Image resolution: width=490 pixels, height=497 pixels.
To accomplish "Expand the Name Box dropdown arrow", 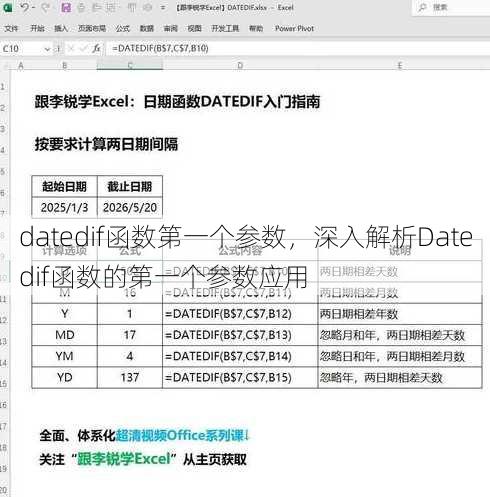I will coord(47,49).
